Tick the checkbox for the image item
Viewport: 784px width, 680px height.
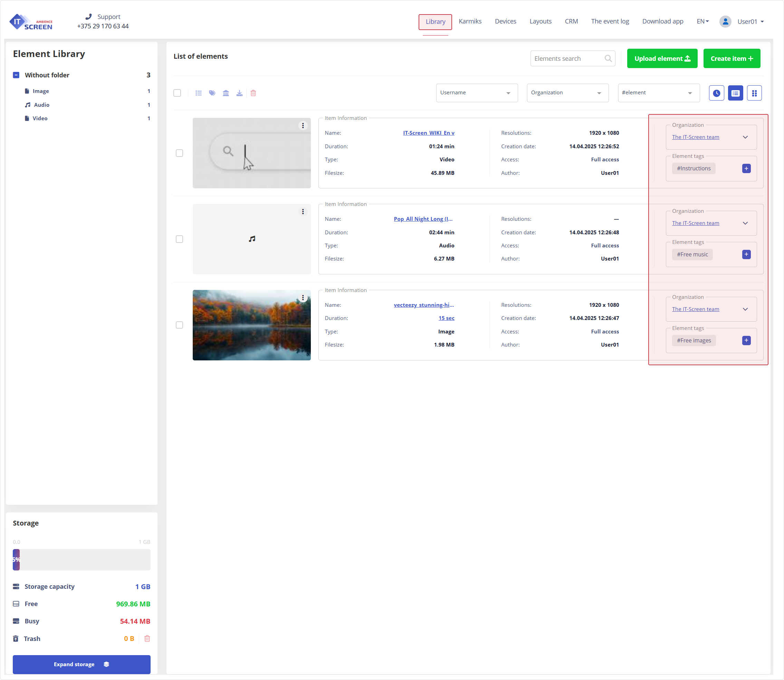point(179,325)
